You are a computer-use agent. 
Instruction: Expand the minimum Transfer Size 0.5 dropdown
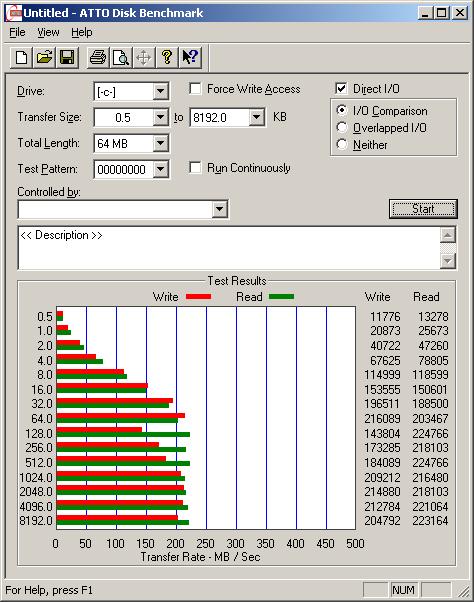click(160, 117)
